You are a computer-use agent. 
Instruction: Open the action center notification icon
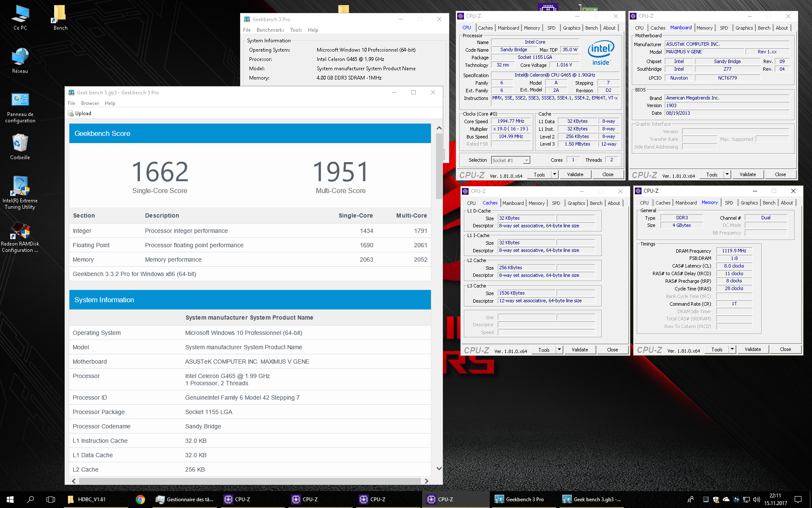coord(798,500)
